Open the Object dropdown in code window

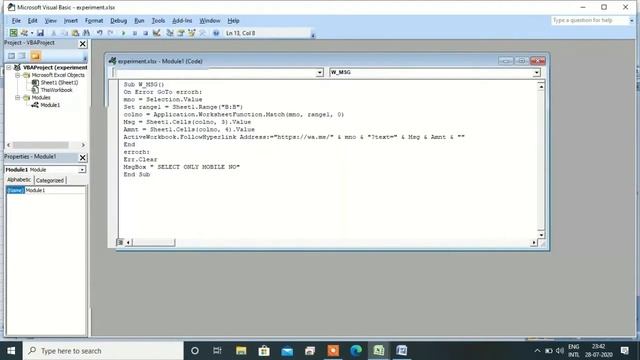320,72
